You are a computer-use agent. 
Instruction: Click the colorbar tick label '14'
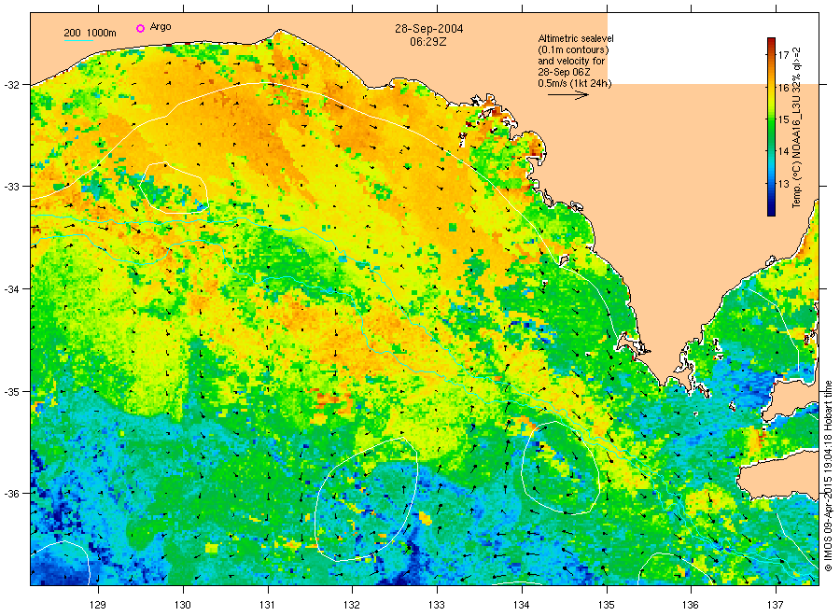pos(783,151)
